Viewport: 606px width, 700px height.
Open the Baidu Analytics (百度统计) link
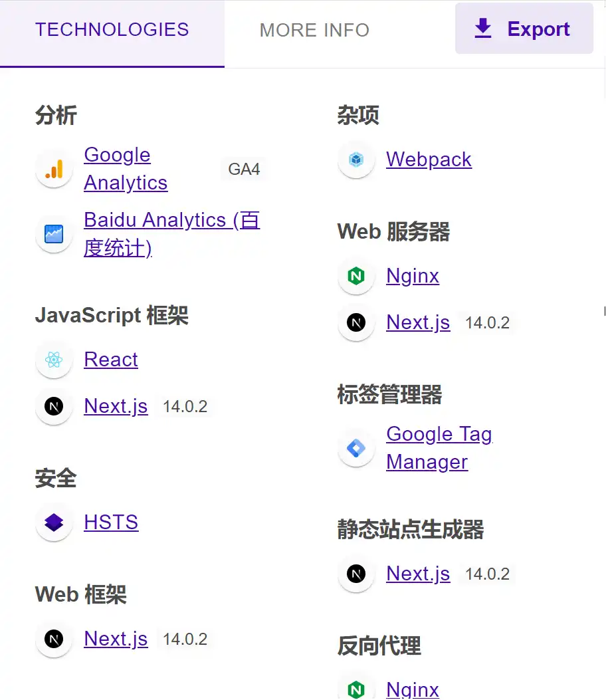[172, 234]
